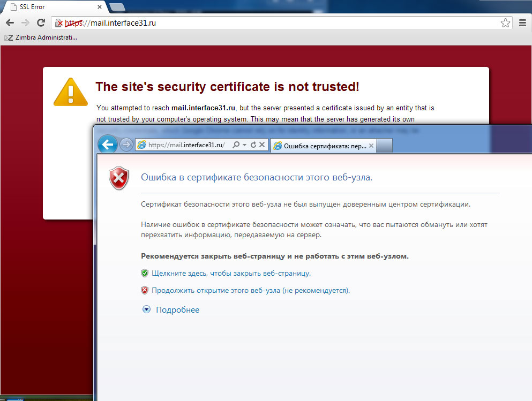
Task: Close the 'Ошибка сертификата' IE tab
Action: pos(371,146)
